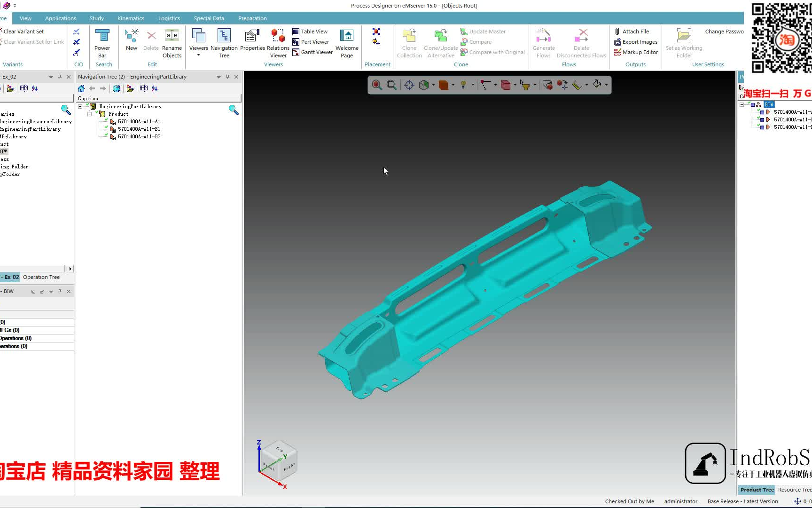The height and width of the screenshot is (508, 812).
Task: Open the Applications ribbon tab
Action: [61, 18]
